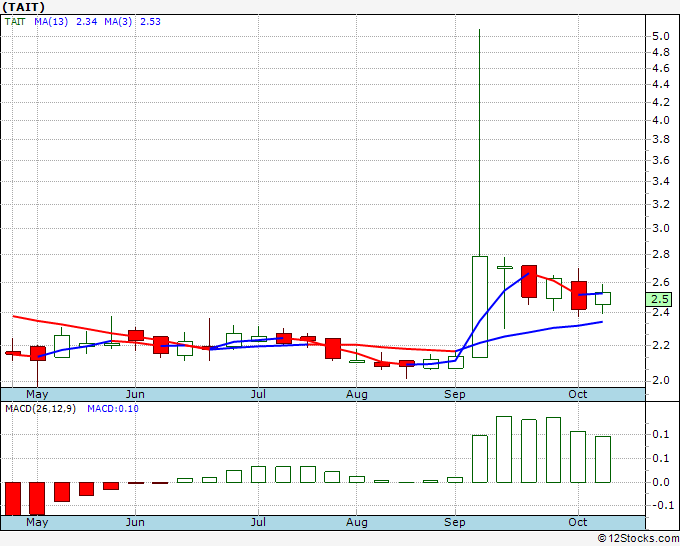Click the tall September candle with long wick

[480, 305]
